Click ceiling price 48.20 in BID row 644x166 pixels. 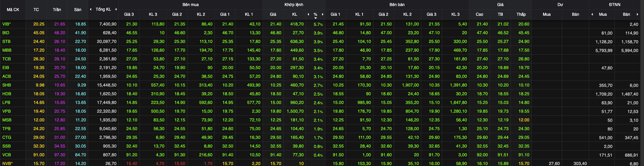(60, 33)
